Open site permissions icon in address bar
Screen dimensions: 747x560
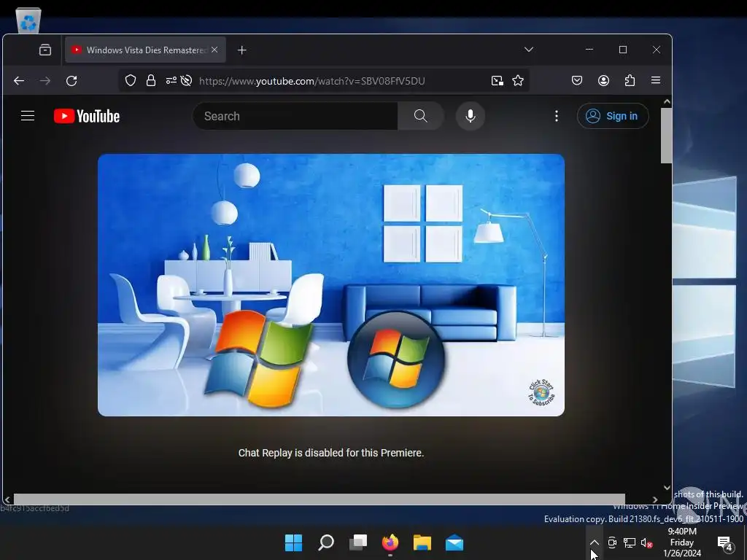(171, 81)
